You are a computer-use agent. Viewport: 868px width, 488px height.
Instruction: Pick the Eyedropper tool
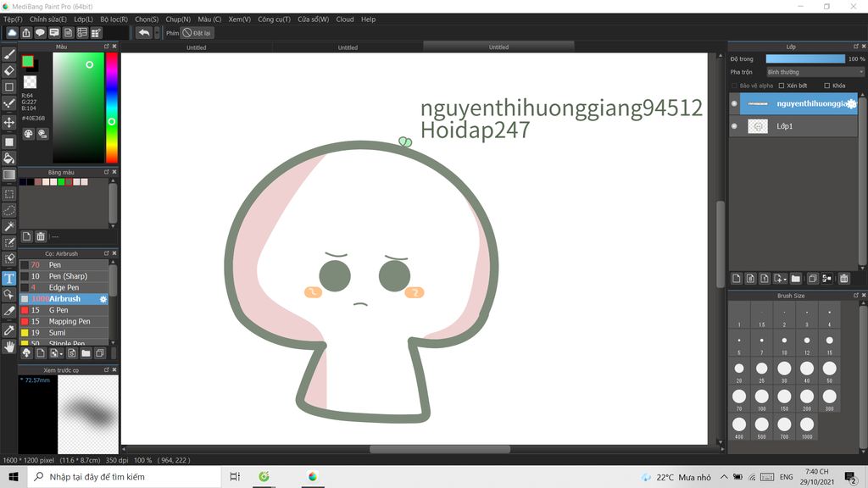(x=8, y=330)
